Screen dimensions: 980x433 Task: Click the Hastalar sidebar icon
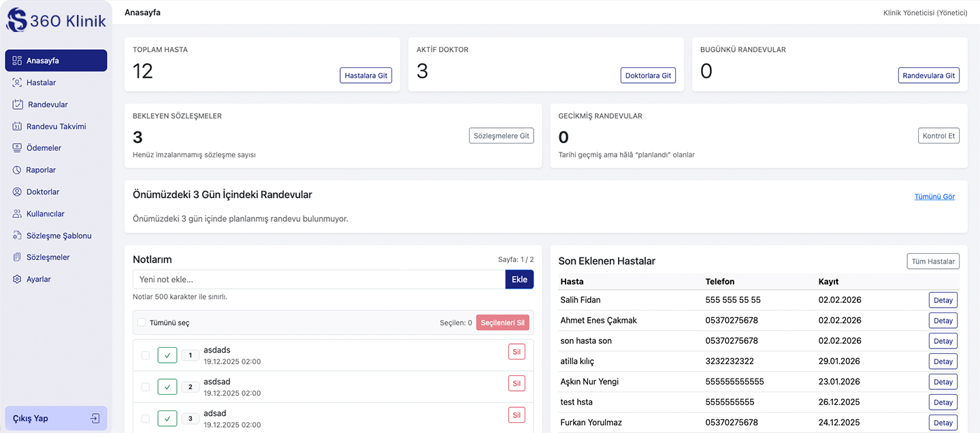click(17, 82)
